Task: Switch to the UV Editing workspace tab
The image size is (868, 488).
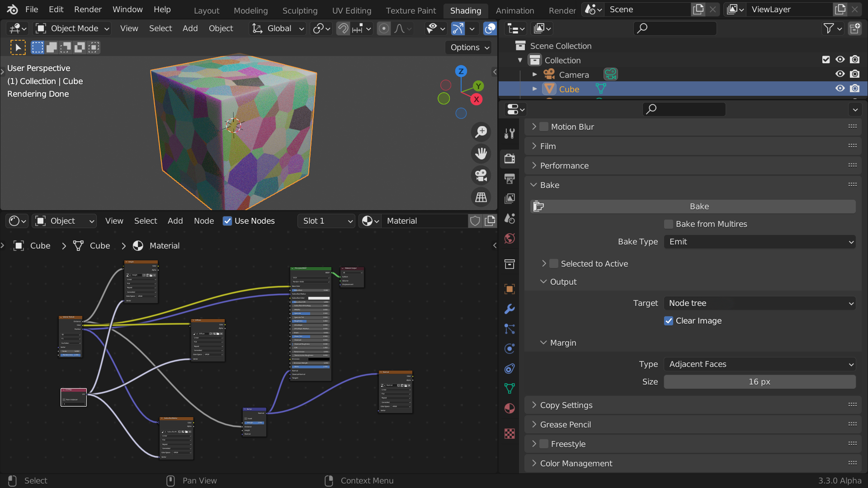Action: 351,10
